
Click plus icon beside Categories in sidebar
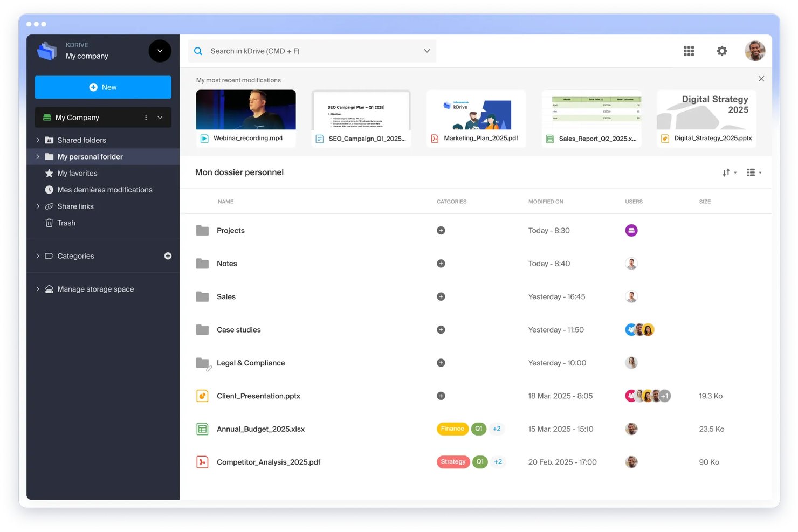tap(168, 256)
